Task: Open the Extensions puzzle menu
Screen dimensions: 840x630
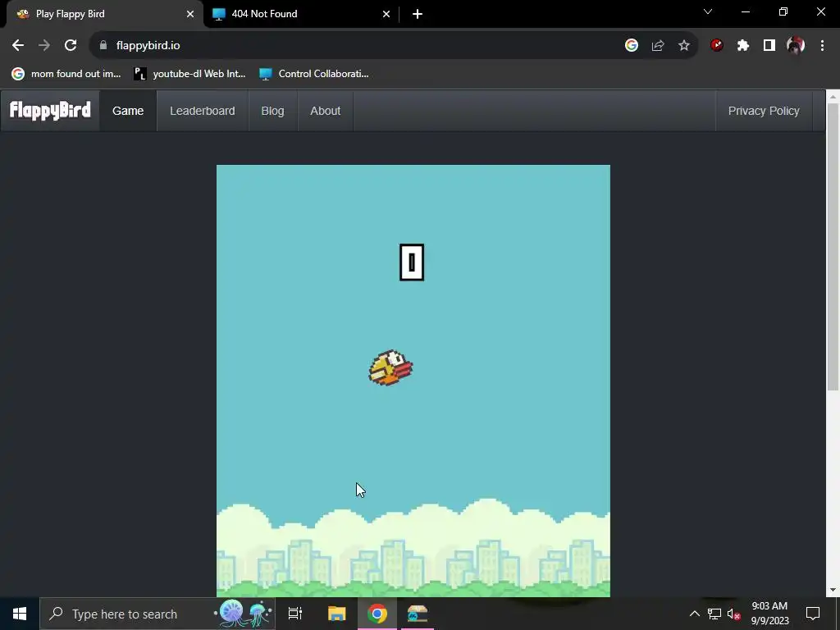Action: click(x=743, y=46)
